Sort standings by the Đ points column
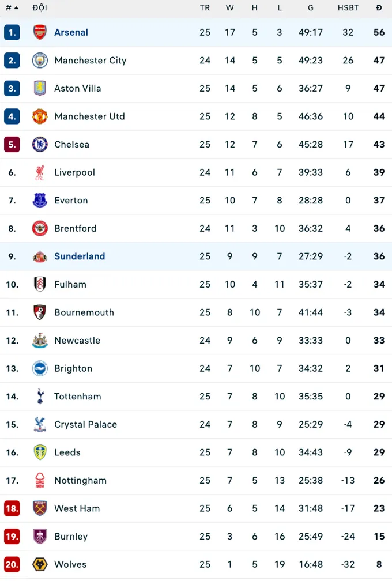392x581 pixels. coord(379,8)
